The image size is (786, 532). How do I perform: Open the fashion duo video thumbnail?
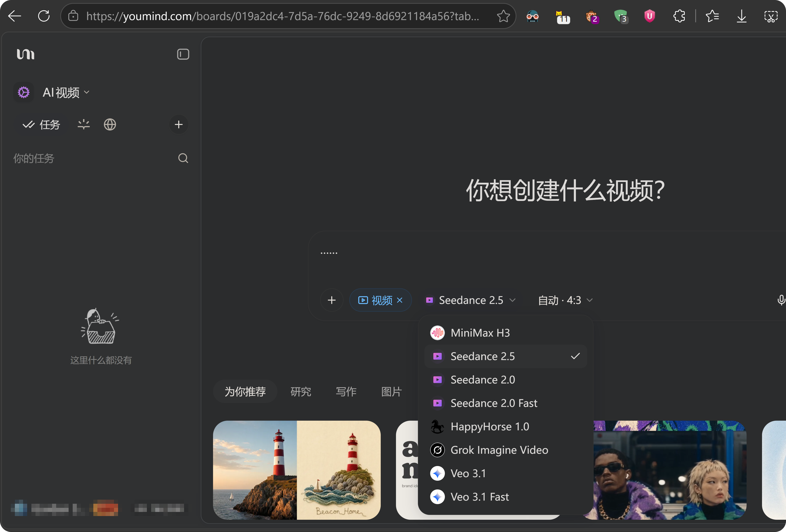[670, 470]
